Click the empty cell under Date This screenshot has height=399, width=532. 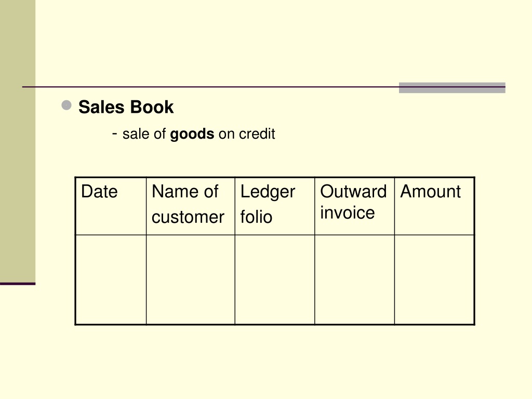coord(111,280)
